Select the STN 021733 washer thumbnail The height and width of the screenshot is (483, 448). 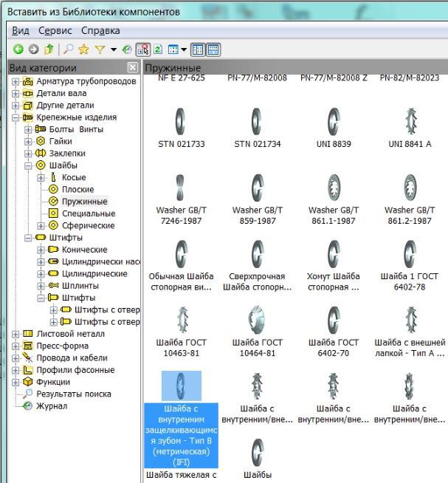(181, 122)
